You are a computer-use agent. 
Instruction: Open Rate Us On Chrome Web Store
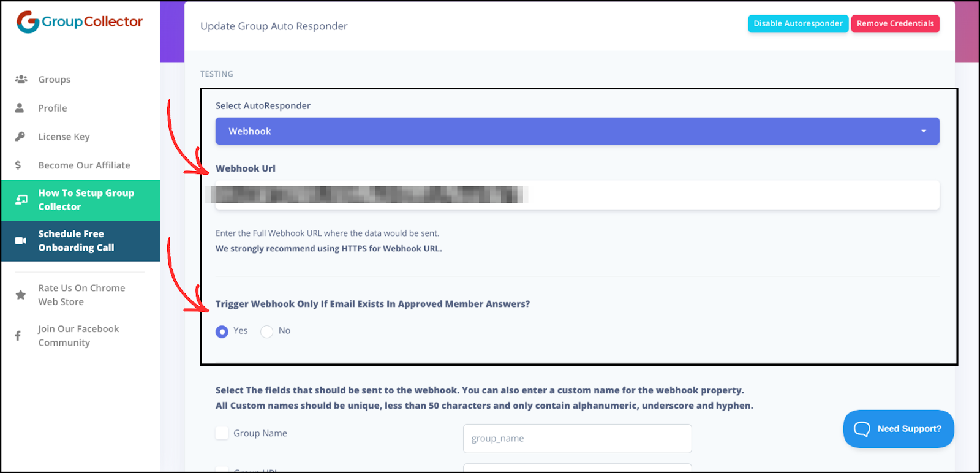tap(81, 295)
